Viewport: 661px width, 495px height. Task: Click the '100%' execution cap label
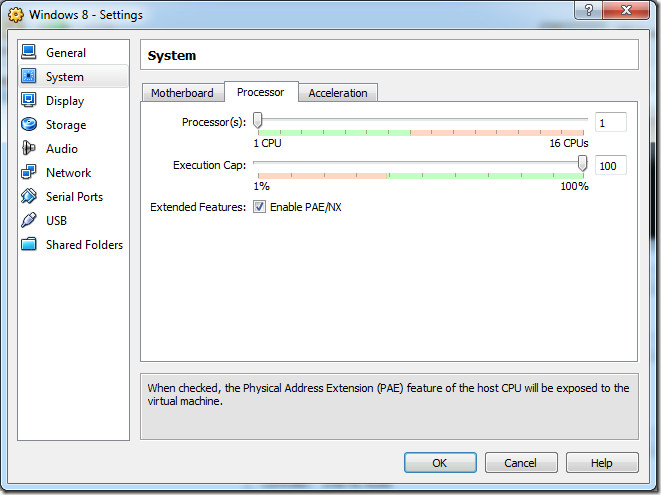point(574,186)
